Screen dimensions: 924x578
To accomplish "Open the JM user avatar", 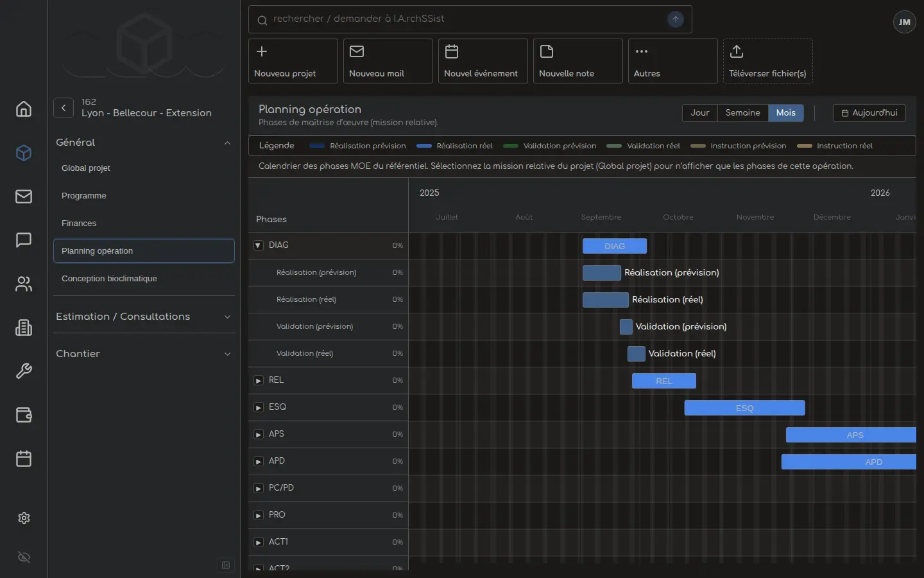I will pos(905,22).
